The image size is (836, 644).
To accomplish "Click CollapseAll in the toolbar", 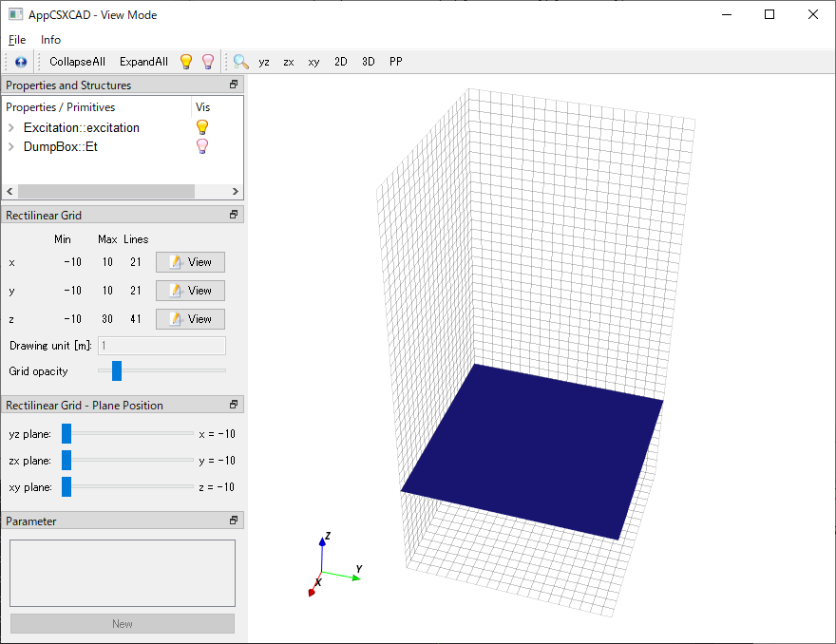I will coord(77,61).
